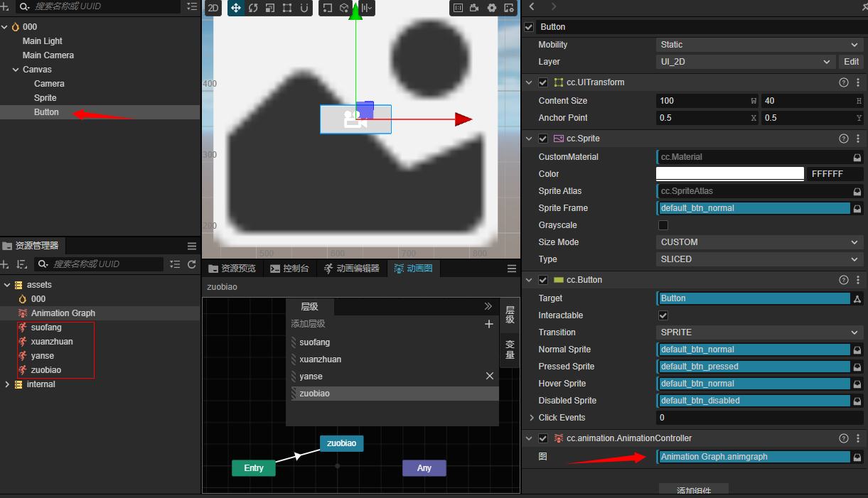Disable the cc.Sprite component checkbox
868x498 pixels.
point(543,139)
